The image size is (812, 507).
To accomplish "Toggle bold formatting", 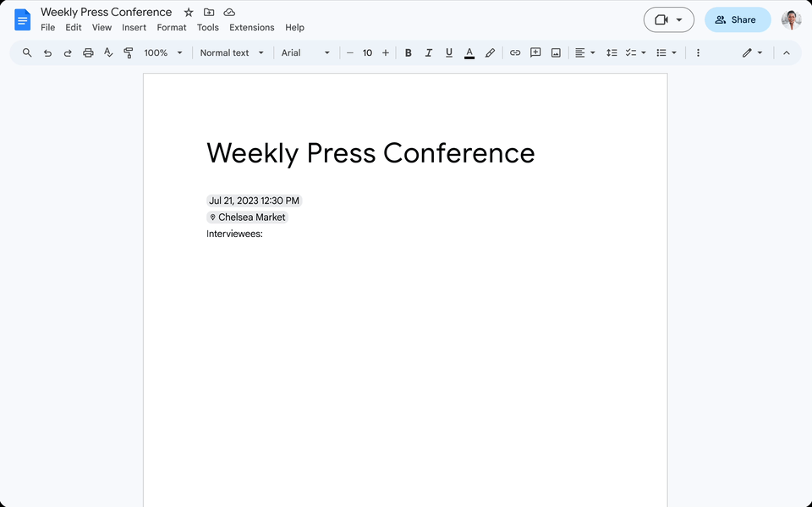I will [408, 52].
